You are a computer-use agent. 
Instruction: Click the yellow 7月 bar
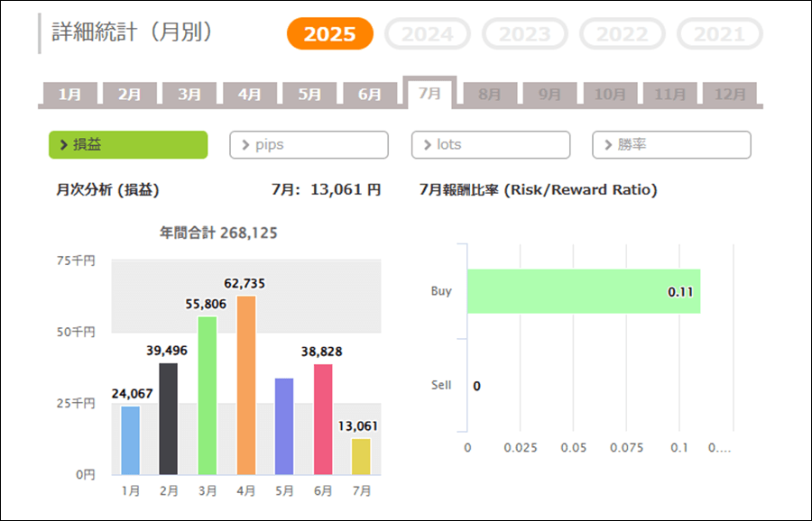click(x=362, y=456)
